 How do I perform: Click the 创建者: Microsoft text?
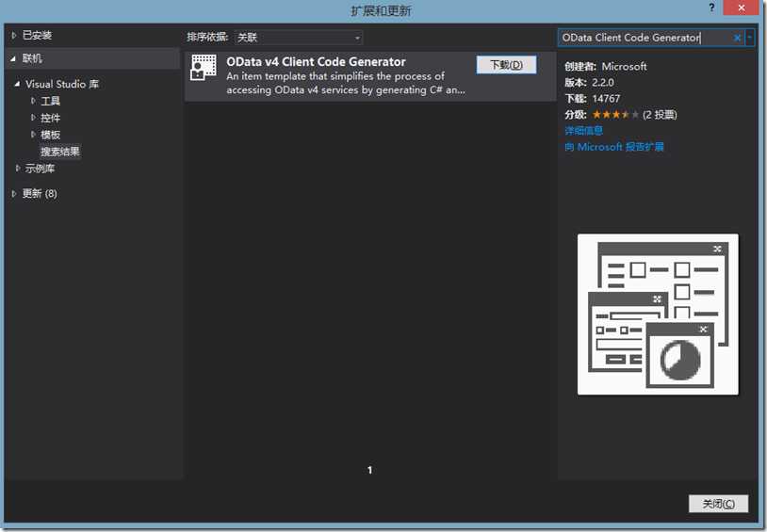606,67
